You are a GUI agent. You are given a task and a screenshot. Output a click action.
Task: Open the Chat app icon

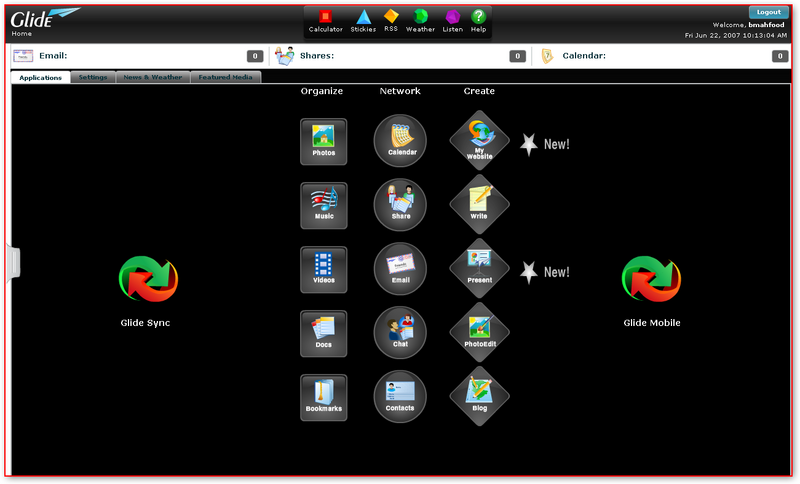[400, 333]
